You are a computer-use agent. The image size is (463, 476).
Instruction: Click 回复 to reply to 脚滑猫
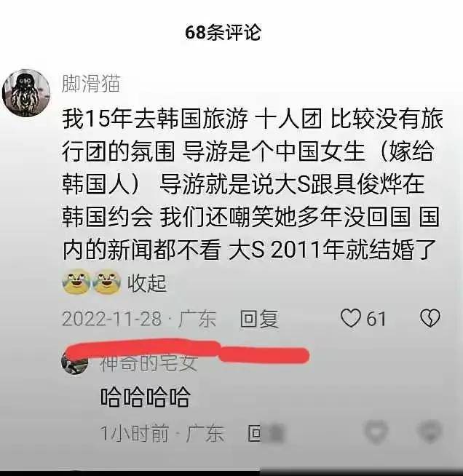(x=259, y=319)
